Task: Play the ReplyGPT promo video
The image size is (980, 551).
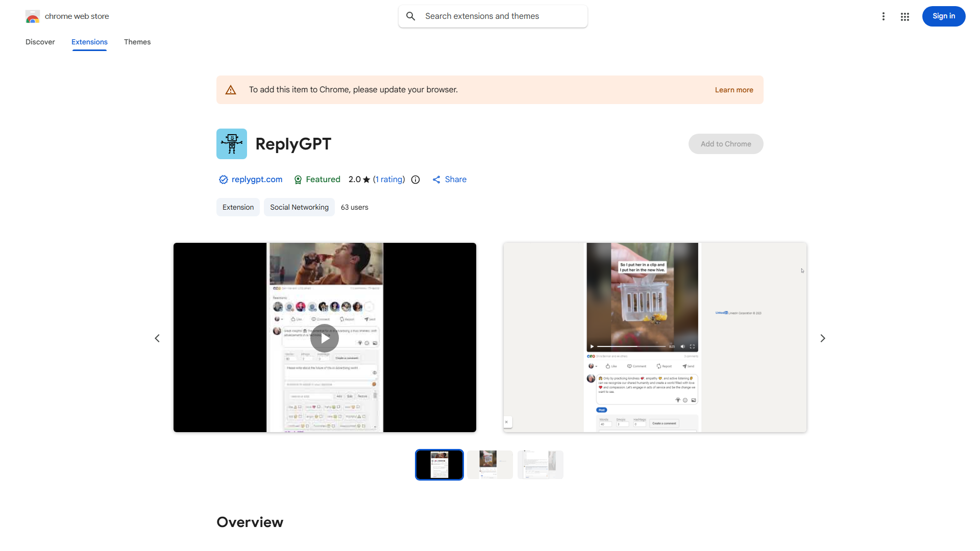Action: (x=325, y=338)
